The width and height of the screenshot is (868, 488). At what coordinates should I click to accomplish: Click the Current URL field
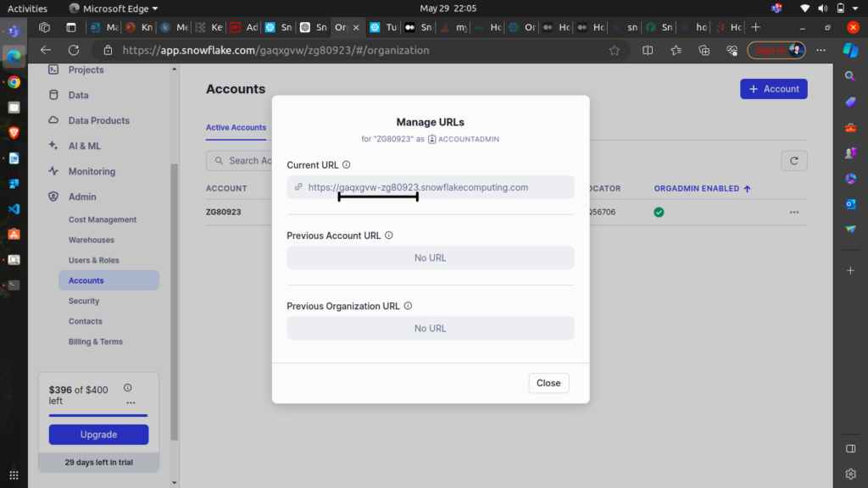click(430, 187)
